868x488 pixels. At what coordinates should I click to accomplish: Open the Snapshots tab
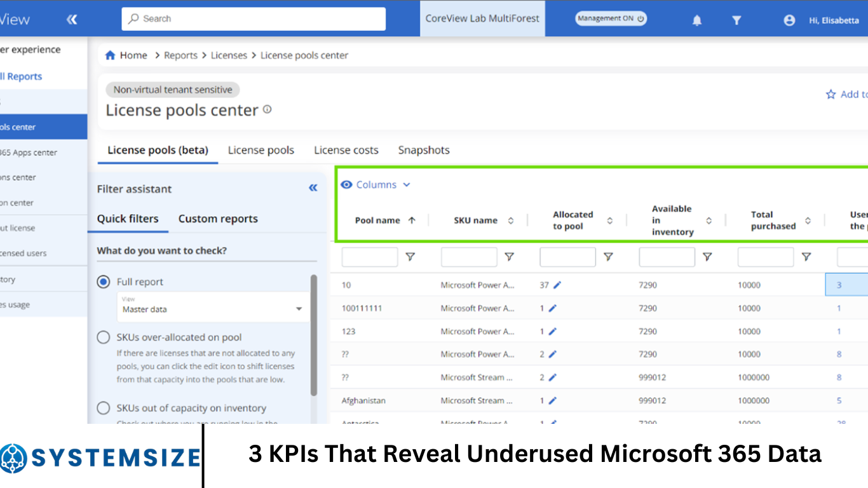tap(424, 151)
